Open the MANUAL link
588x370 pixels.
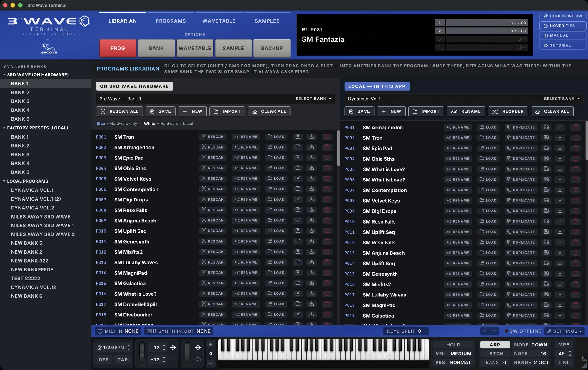[563, 36]
